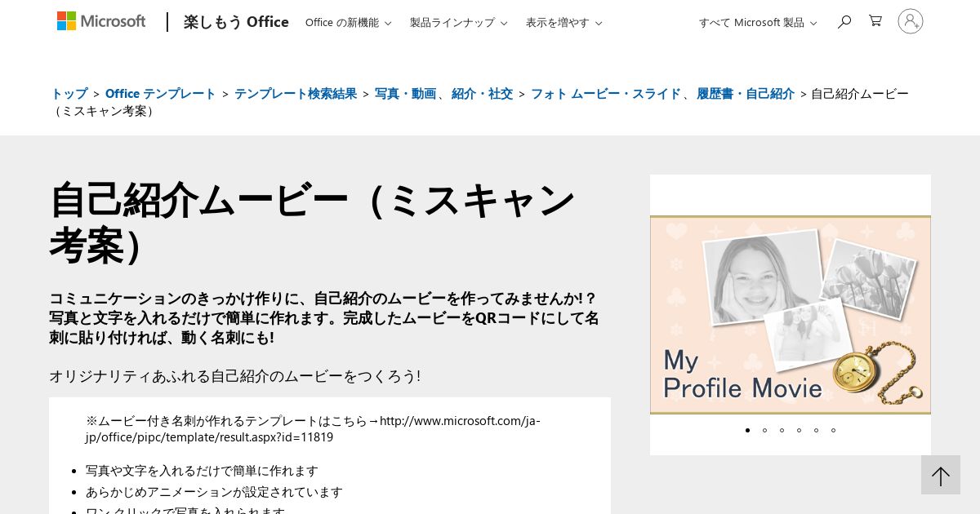Click the back-to-top arrow button
Viewport: 980px width, 514px height.
[x=941, y=475]
